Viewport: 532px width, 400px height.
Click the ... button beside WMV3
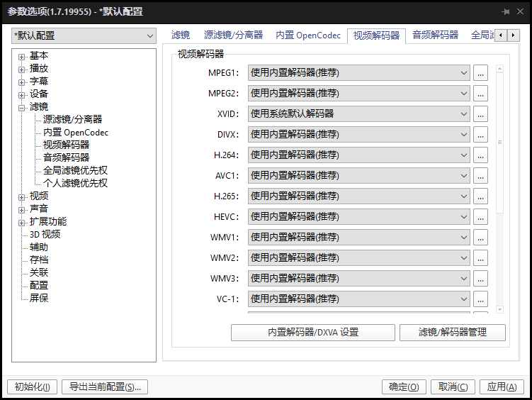pos(480,278)
